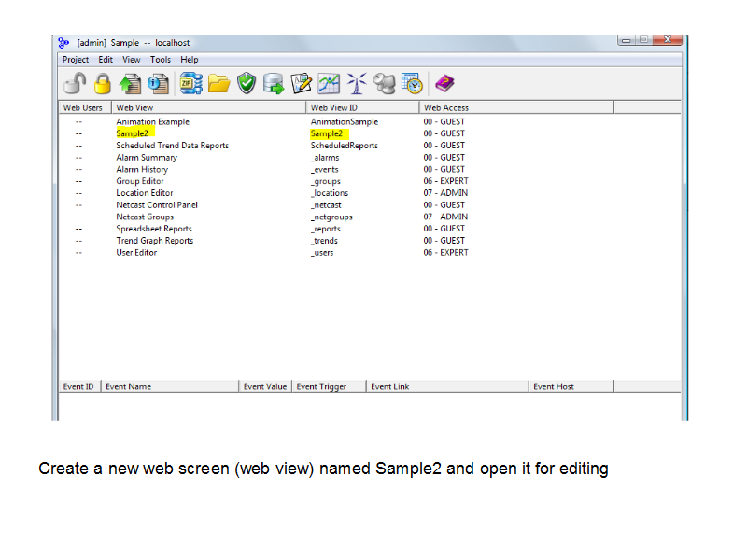This screenshot has width=747, height=560.
Task: Click the Event Name column header
Action: point(170,386)
